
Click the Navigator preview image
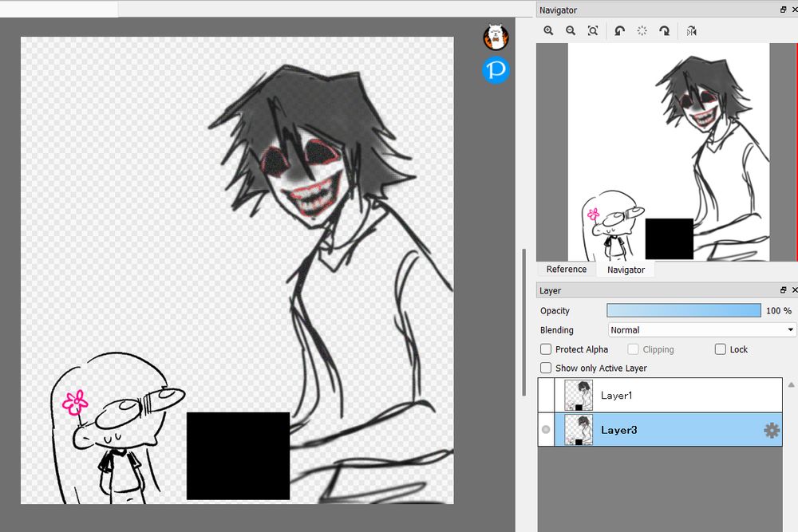669,152
